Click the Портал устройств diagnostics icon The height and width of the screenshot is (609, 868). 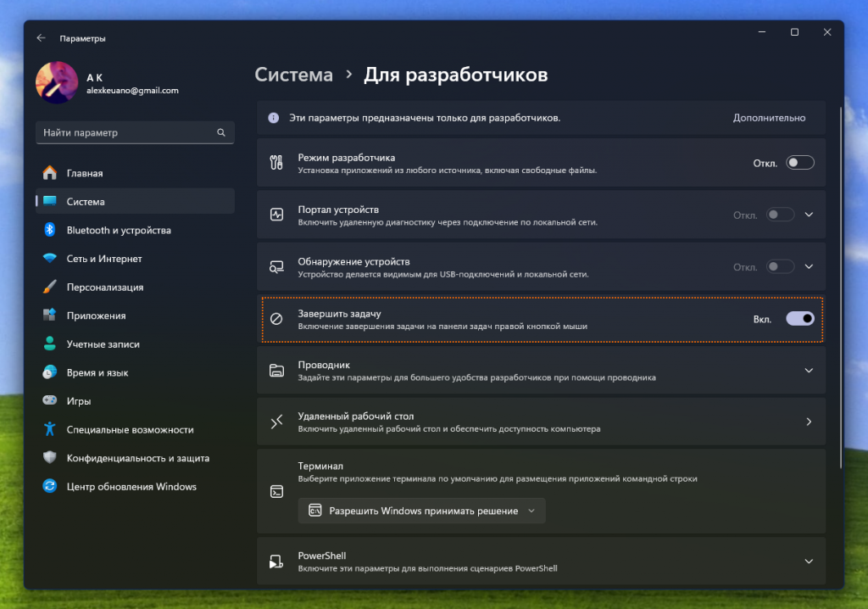point(276,215)
